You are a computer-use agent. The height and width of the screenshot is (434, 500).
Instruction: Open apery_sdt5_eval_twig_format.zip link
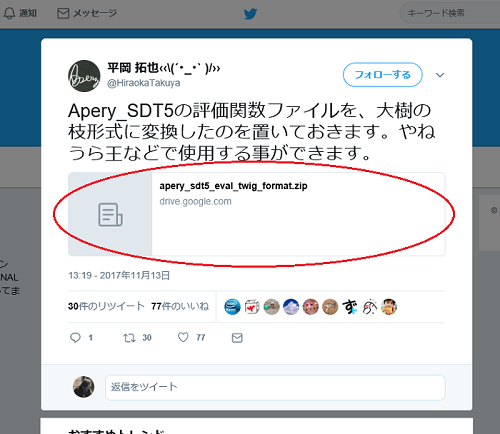pos(233,186)
